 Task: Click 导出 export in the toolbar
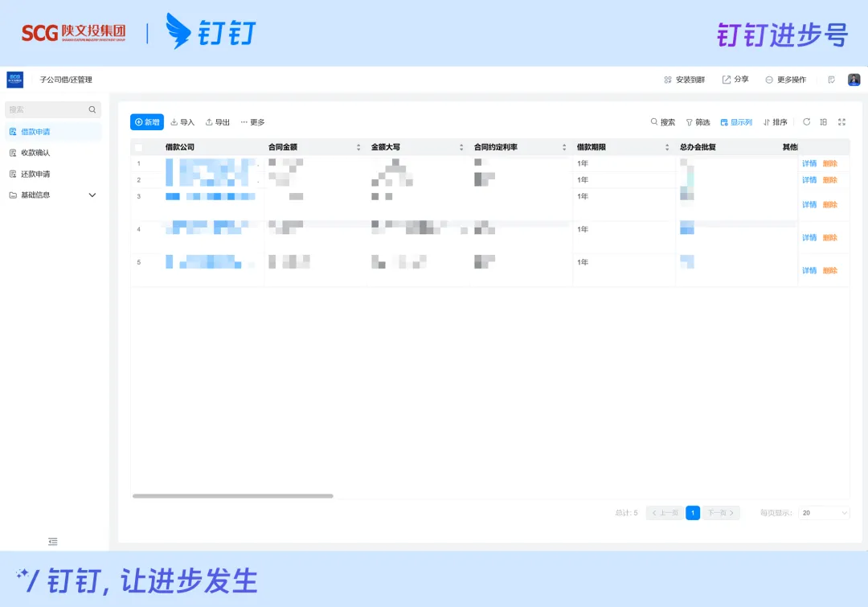point(218,122)
